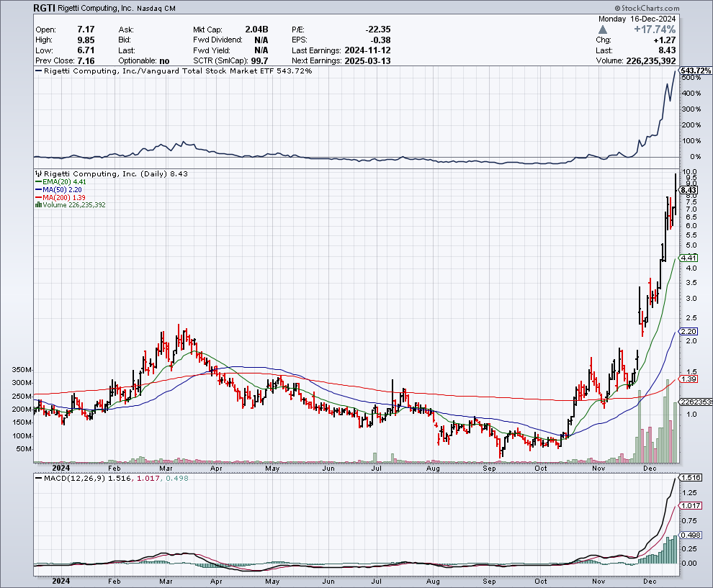
Task: Click the 8.43 last price axis tag
Action: [689, 190]
